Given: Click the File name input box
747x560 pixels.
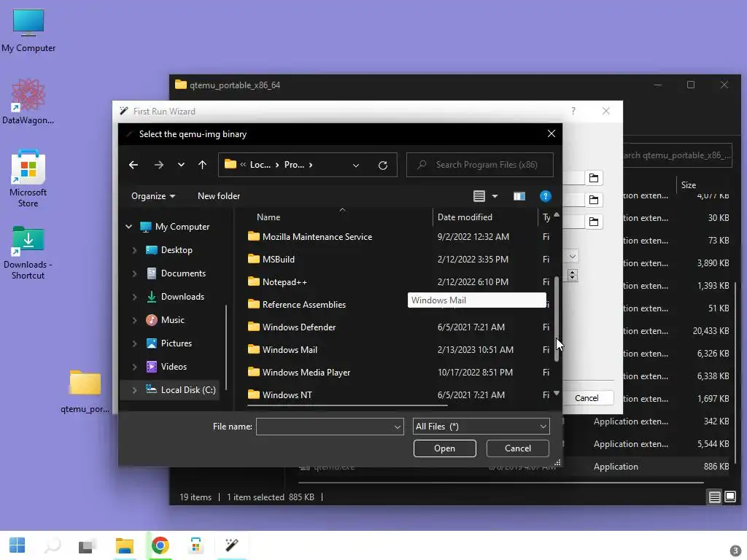Looking at the screenshot, I should coord(330,427).
